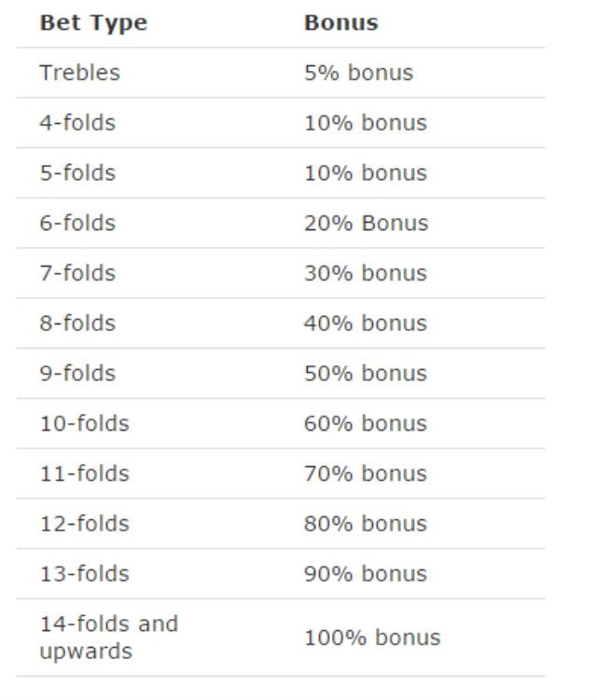Click the Bet Type column header
597x700 pixels.
[x=93, y=23]
